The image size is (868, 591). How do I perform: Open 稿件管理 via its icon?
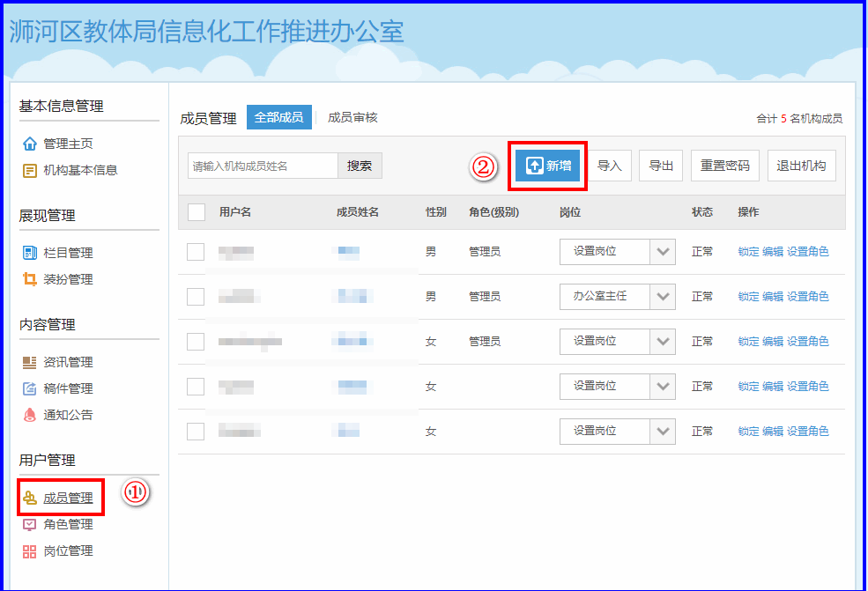click(x=30, y=388)
